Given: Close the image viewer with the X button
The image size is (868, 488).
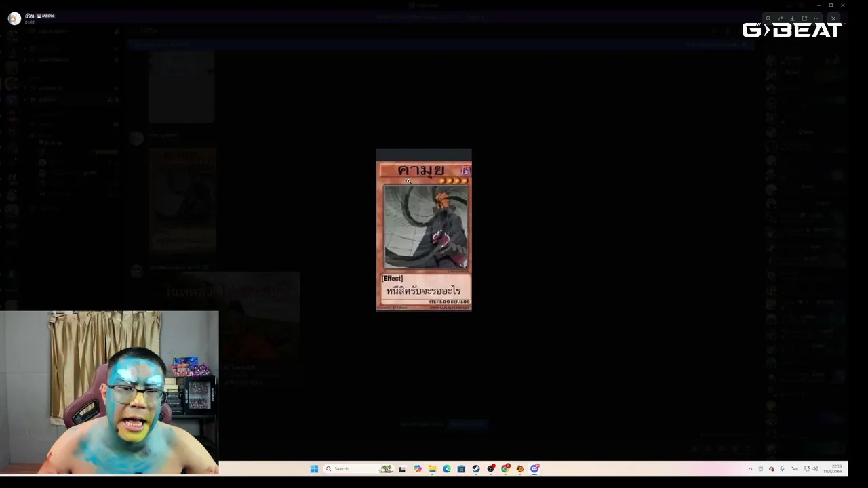Looking at the screenshot, I should tap(833, 18).
